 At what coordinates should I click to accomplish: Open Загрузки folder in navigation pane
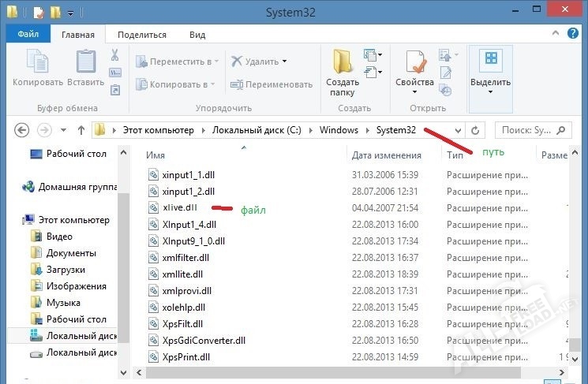pyautogui.click(x=65, y=270)
